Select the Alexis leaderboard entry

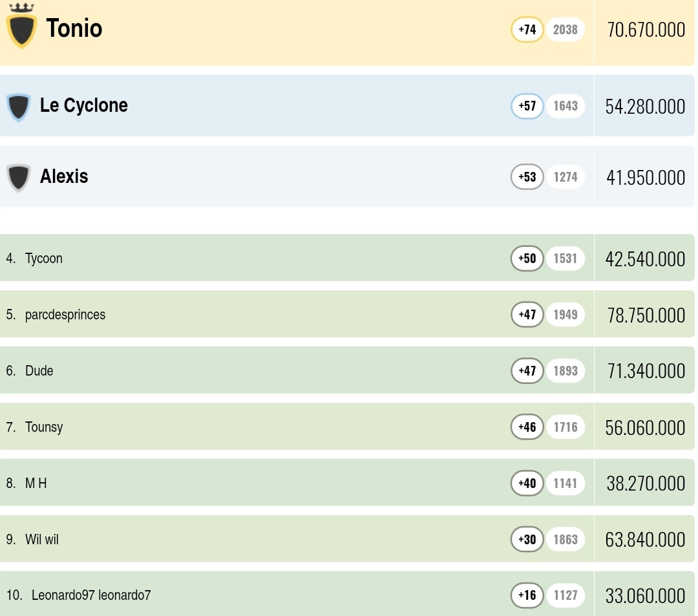64,177
